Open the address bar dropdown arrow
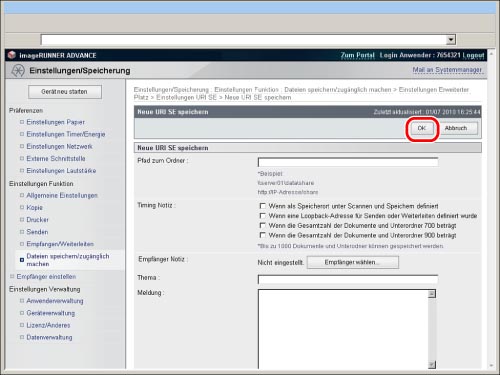Image resolution: width=500 pixels, height=375 pixels. coord(451,40)
